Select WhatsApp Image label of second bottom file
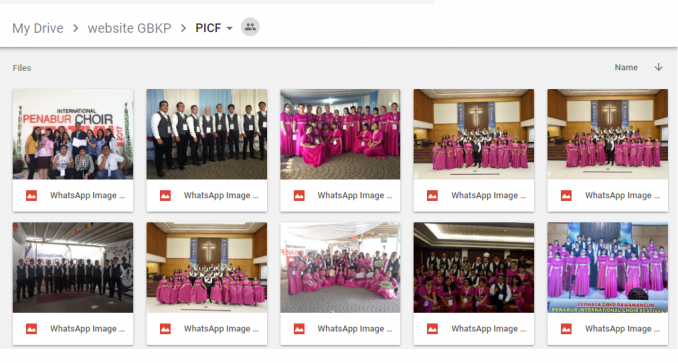The height and width of the screenshot is (363, 678). click(221, 329)
